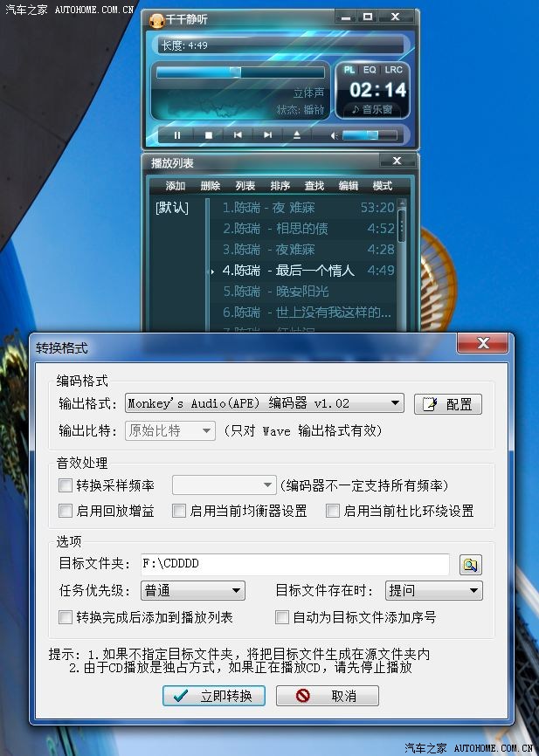The width and height of the screenshot is (539, 756).
Task: Open the 音乐窗 music window
Action: [x=372, y=110]
